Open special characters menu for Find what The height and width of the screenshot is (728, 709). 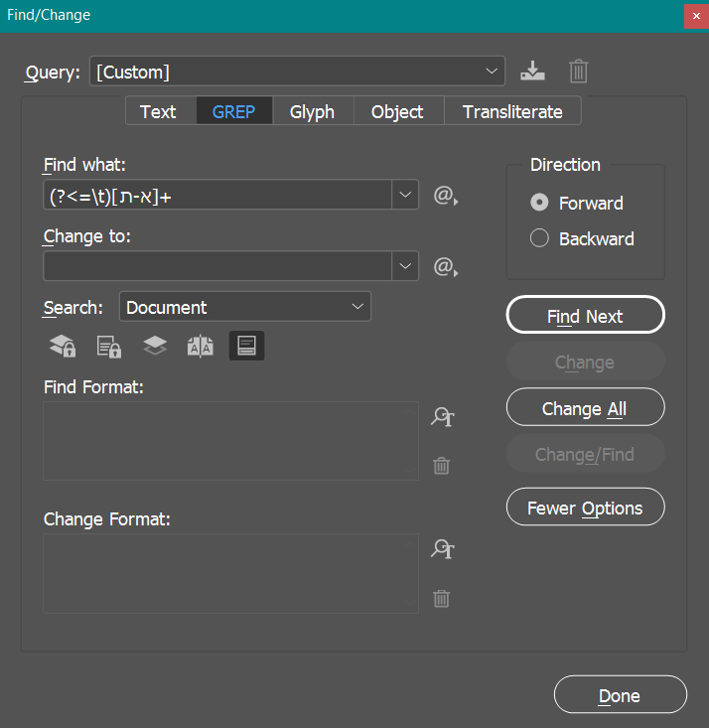click(445, 196)
